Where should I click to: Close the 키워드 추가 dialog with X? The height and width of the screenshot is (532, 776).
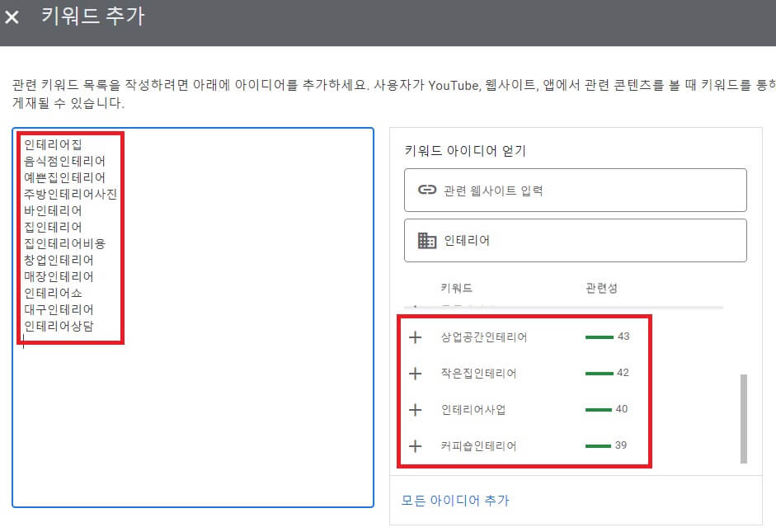[x=12, y=17]
